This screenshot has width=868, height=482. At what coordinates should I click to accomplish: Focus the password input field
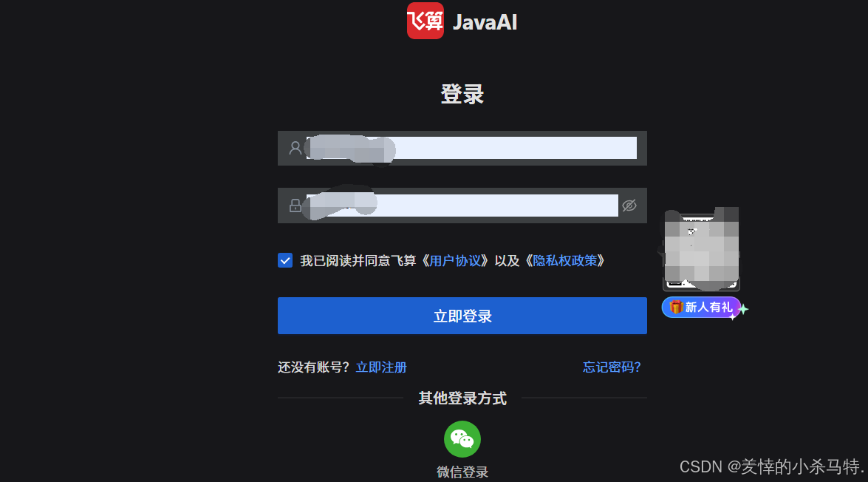point(462,206)
